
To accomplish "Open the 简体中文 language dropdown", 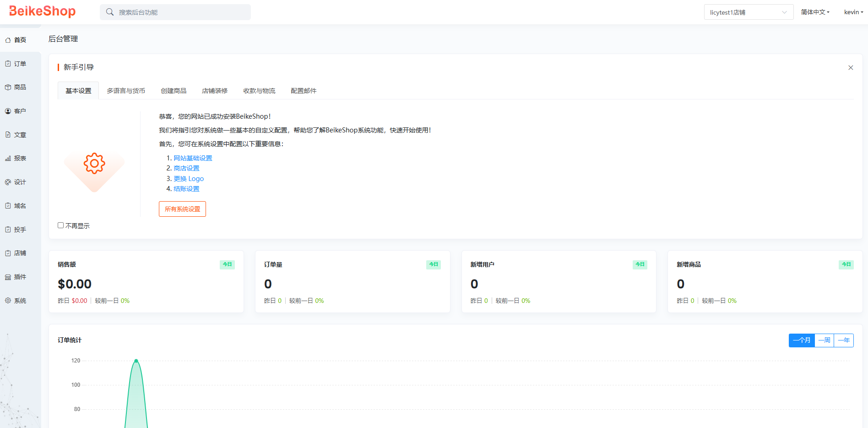I will coord(815,12).
